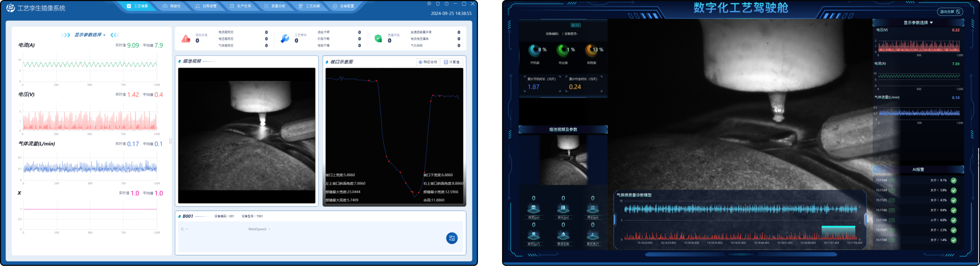This screenshot has height=266, width=980.
Task: Click the round blue button in B001 panel
Action: 452,238
